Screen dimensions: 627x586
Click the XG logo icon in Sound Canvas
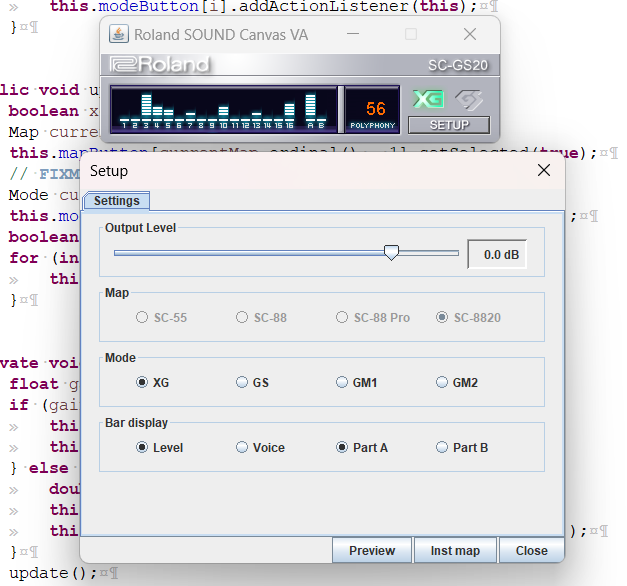pos(428,99)
